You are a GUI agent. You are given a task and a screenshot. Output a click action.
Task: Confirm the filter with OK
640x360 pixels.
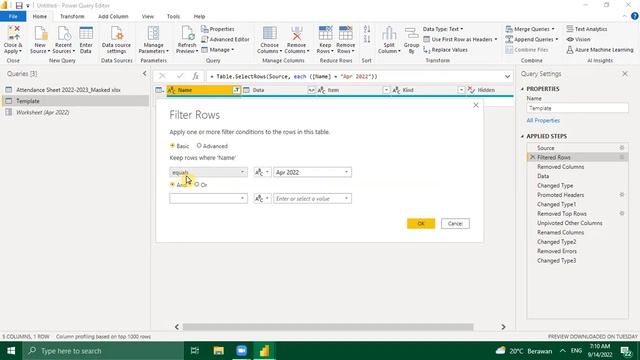[x=421, y=224]
